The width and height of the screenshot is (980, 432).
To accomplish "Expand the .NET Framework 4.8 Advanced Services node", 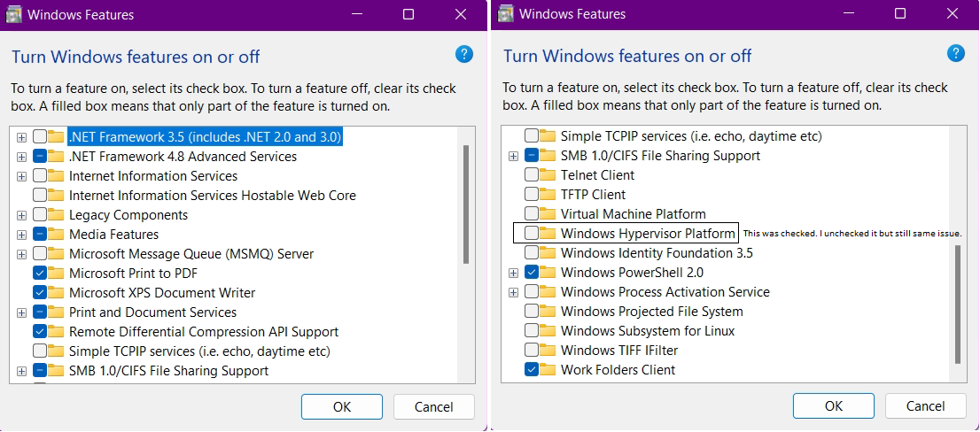I will (22, 157).
